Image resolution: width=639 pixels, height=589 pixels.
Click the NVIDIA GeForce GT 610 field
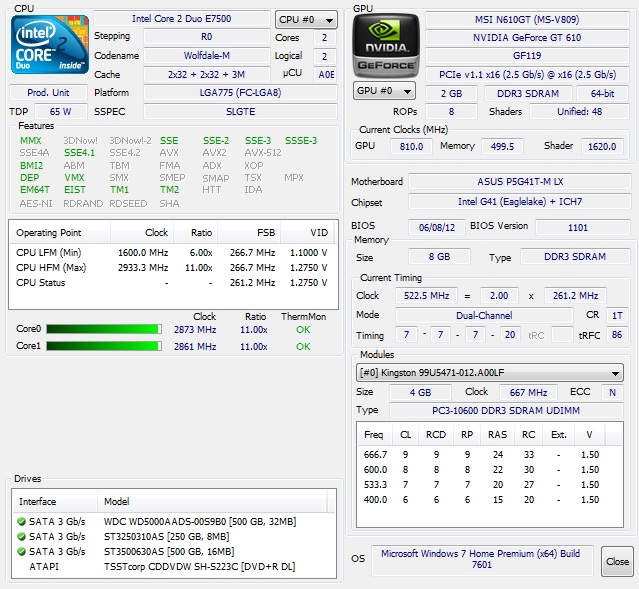(x=527, y=38)
